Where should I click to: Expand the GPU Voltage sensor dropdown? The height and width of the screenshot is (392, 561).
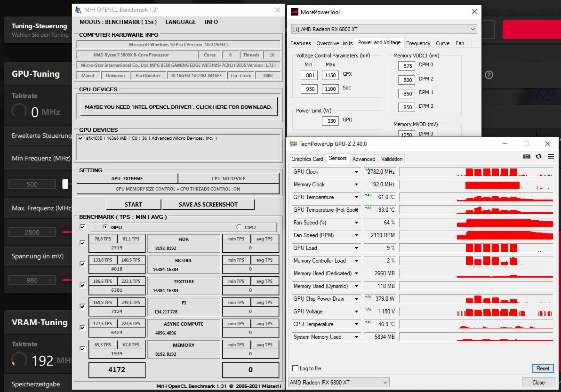point(356,312)
